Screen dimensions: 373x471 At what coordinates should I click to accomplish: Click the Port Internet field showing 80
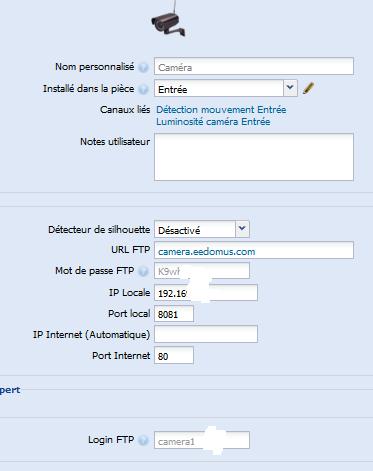[x=174, y=355]
